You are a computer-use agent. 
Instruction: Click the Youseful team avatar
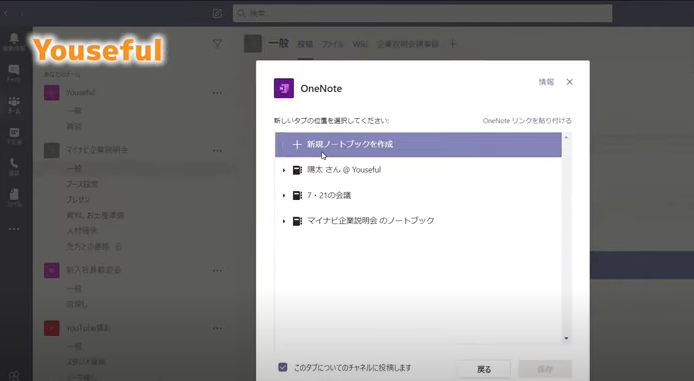[x=51, y=92]
